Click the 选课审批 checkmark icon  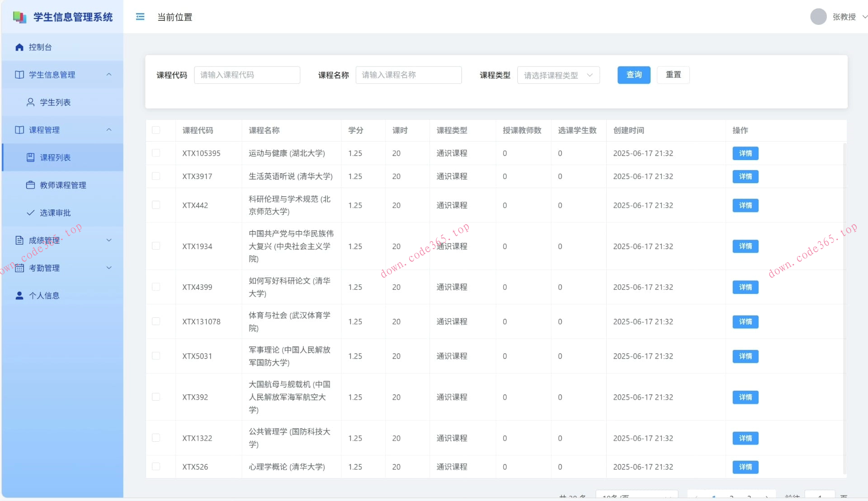(30, 213)
